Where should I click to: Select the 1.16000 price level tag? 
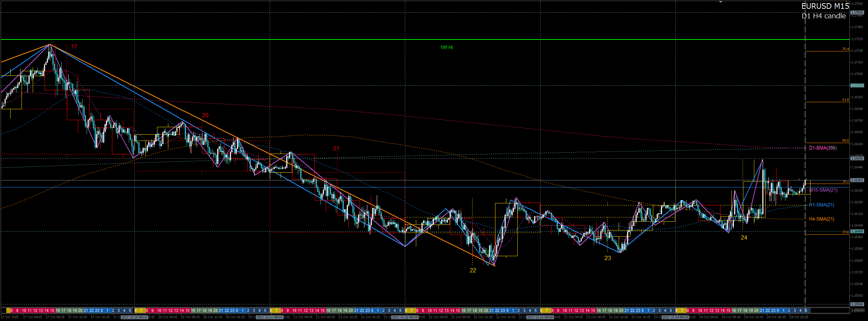click(857, 232)
